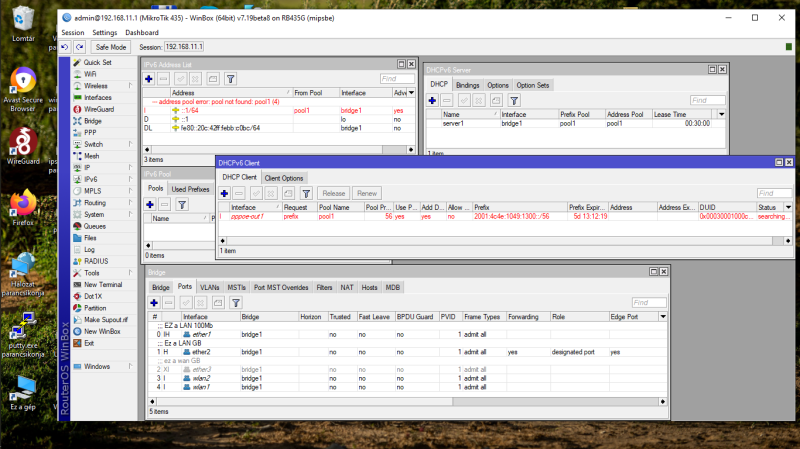
Task: Open RADIUS in the sidebar
Action: point(96,261)
